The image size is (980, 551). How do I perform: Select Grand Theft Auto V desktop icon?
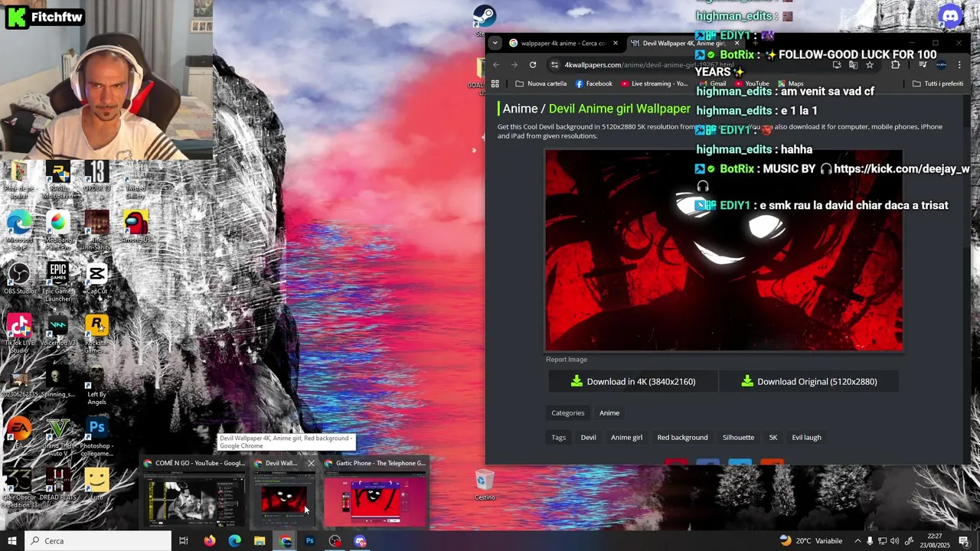click(58, 436)
